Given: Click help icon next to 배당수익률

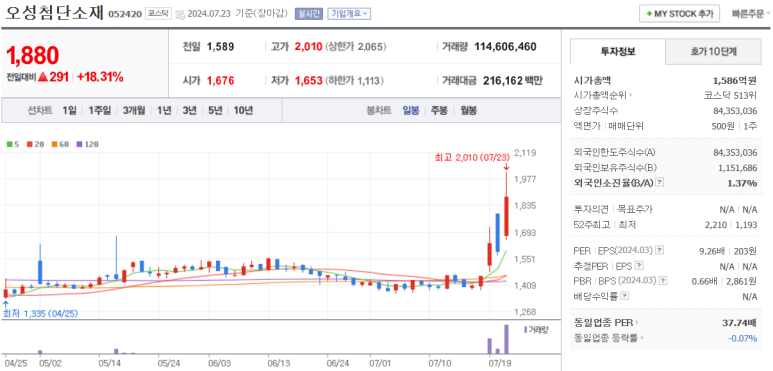Looking at the screenshot, I should (625, 297).
